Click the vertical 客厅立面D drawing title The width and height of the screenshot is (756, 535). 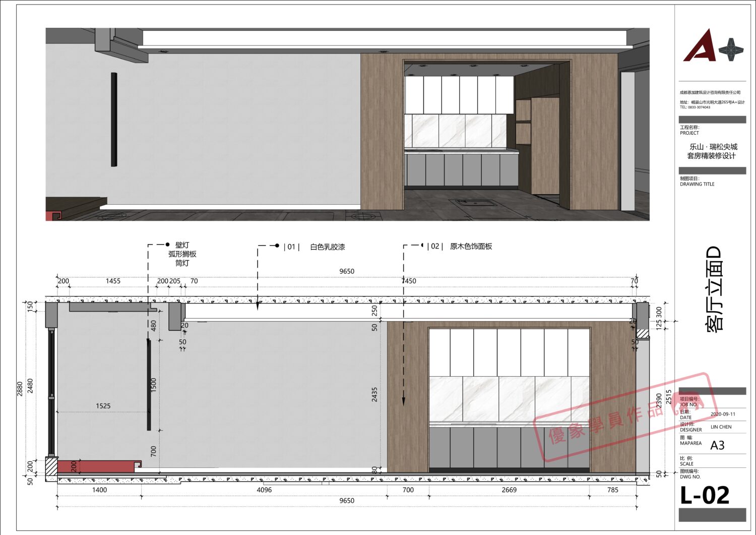tap(715, 289)
